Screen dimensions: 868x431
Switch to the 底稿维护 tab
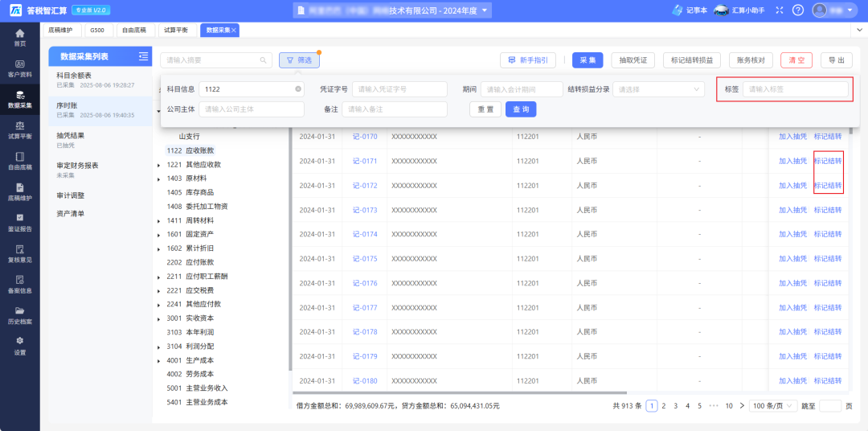pos(62,31)
